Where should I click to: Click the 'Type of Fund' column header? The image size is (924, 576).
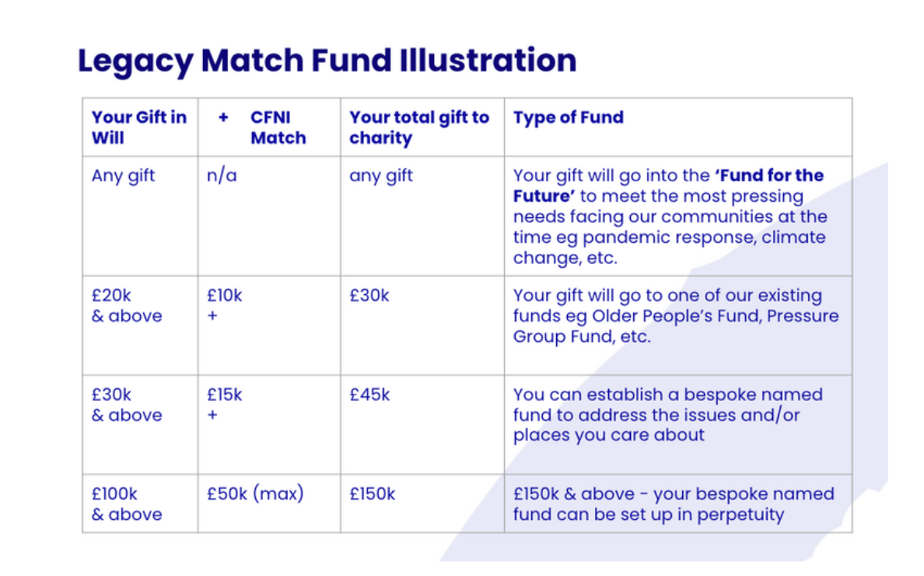(x=568, y=118)
